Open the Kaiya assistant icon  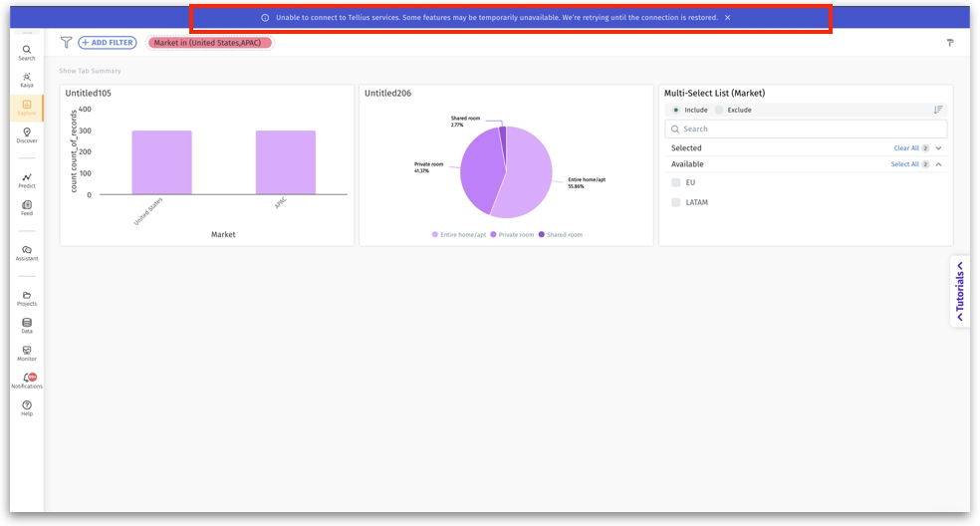[27, 80]
